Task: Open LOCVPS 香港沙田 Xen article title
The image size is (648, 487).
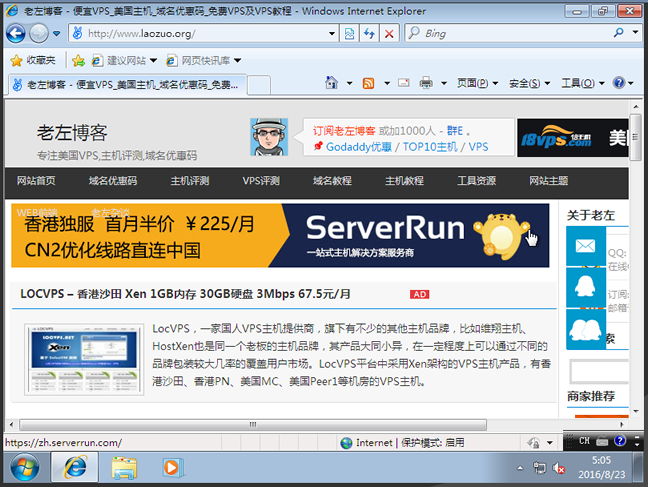Action: tap(186, 294)
